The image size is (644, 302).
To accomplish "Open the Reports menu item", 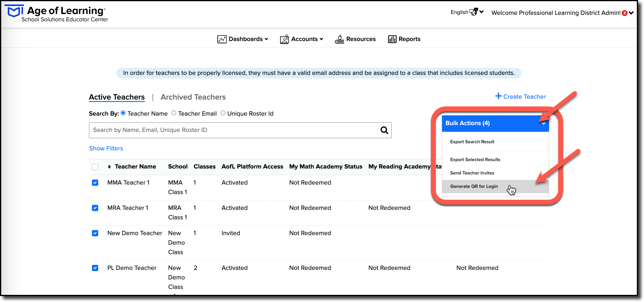I will coord(404,39).
